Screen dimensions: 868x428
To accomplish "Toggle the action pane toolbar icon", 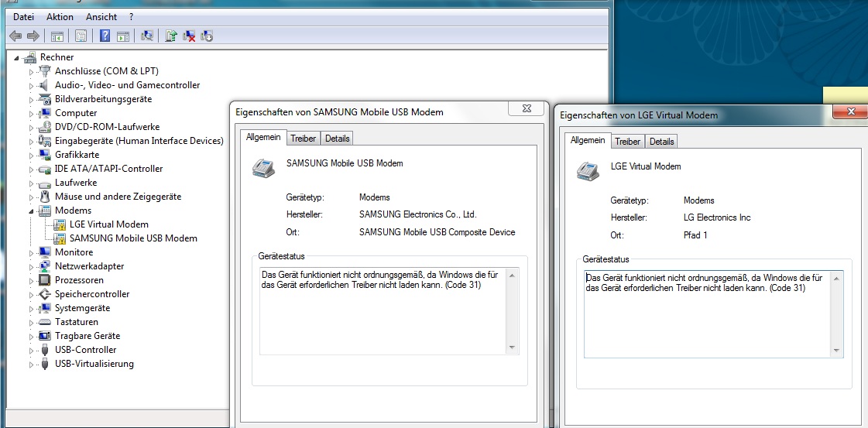I will pos(123,36).
